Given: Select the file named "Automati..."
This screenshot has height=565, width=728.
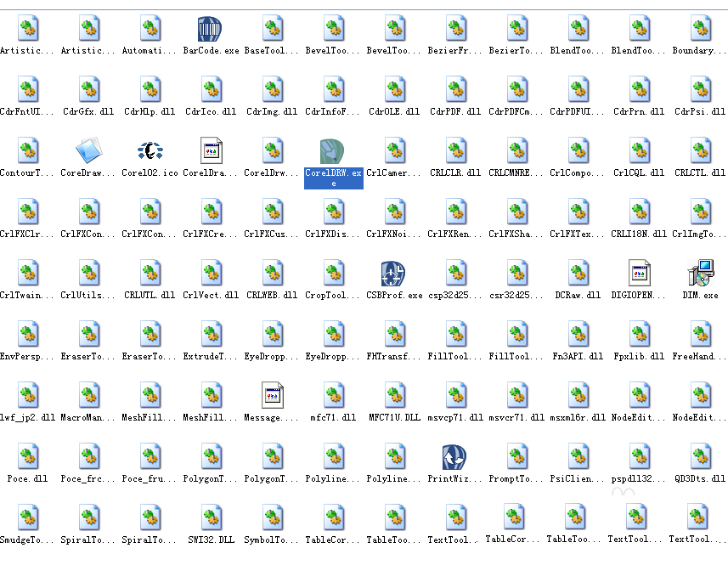Looking at the screenshot, I should coord(149,51).
